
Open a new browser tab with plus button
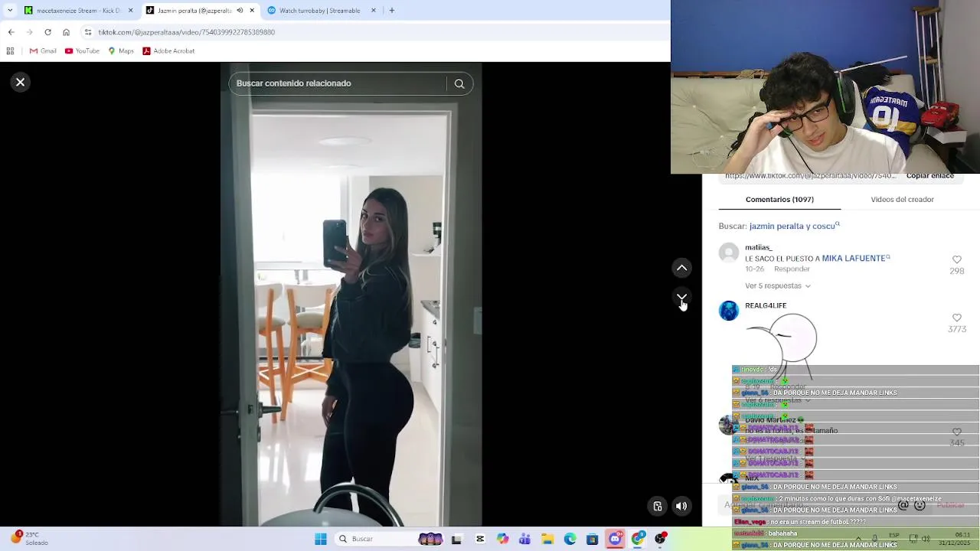(x=392, y=11)
